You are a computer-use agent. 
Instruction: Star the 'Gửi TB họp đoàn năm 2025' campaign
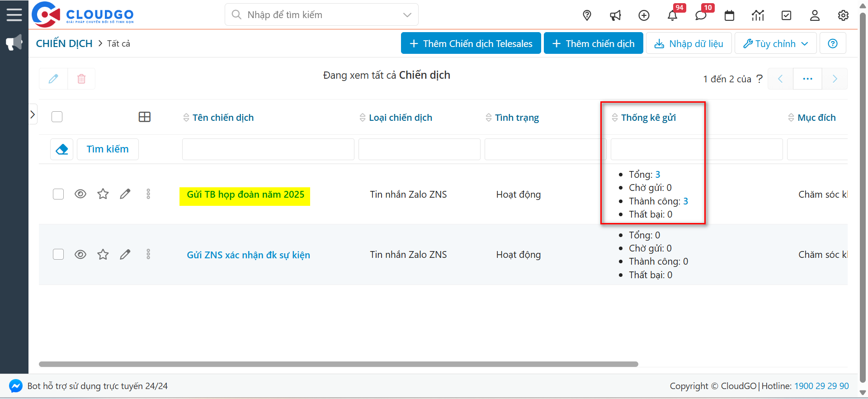tap(103, 194)
